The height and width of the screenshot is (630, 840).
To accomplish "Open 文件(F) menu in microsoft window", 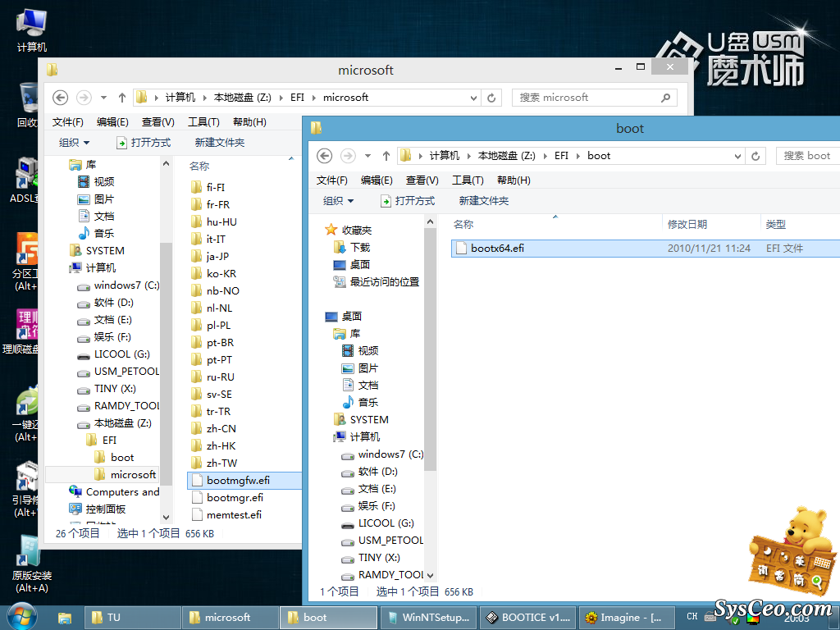I will click(67, 122).
